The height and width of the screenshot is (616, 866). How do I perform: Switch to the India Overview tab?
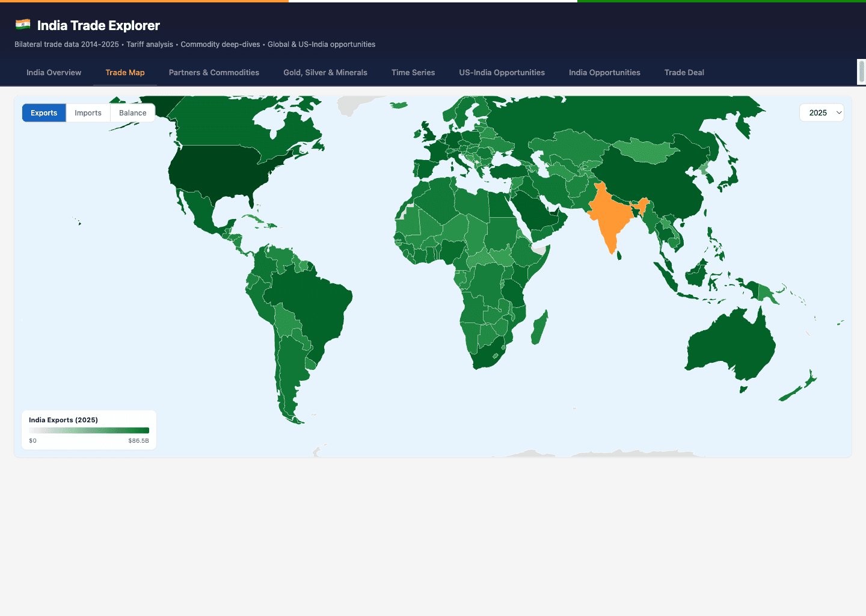[54, 72]
